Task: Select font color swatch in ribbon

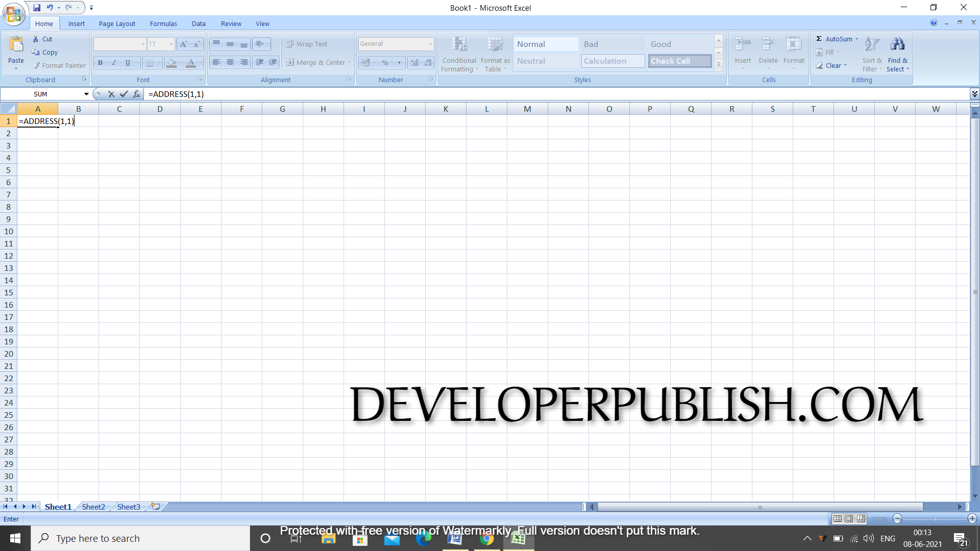Action: click(190, 65)
